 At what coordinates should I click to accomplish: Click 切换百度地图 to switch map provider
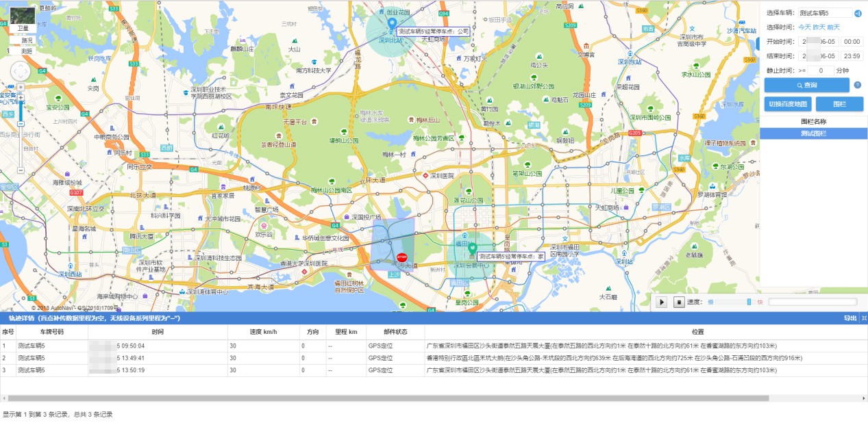click(x=789, y=103)
